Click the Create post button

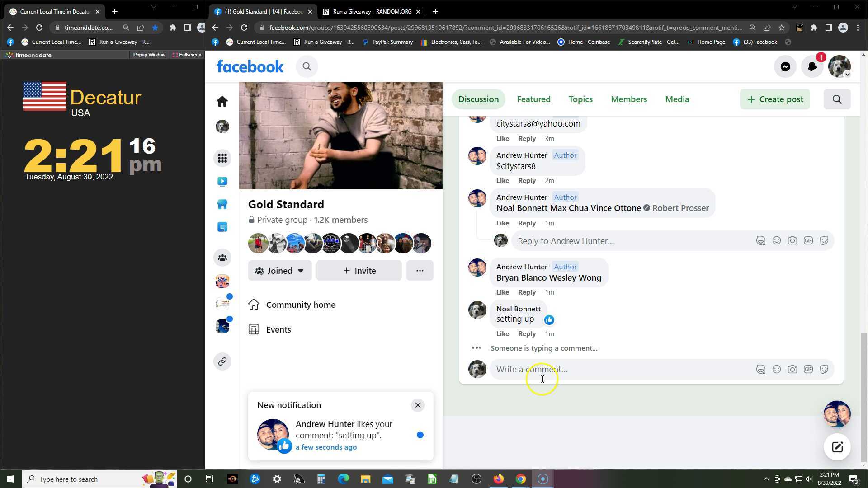click(x=775, y=99)
